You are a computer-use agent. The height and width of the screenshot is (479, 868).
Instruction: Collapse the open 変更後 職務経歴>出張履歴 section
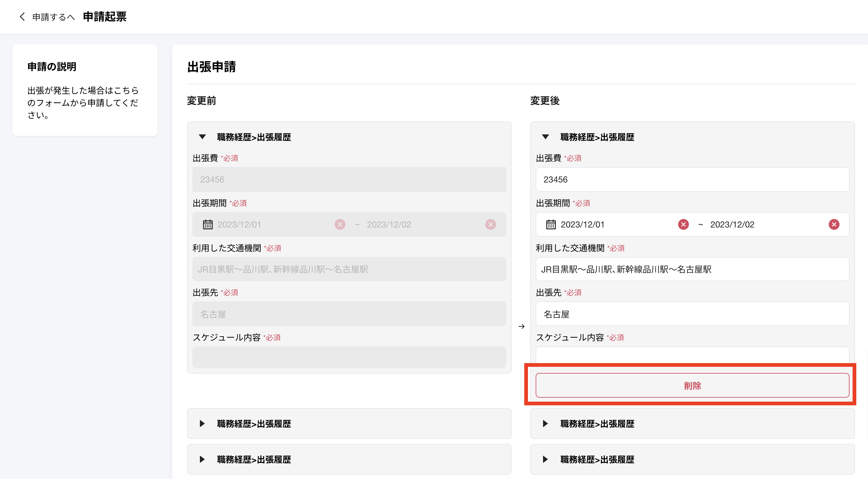coord(545,137)
